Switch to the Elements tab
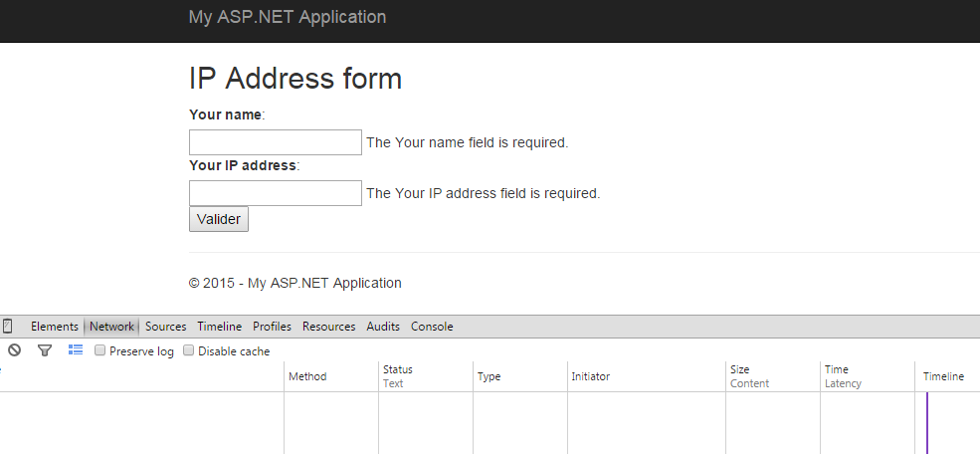Viewport: 980px width, 454px height. (x=54, y=327)
